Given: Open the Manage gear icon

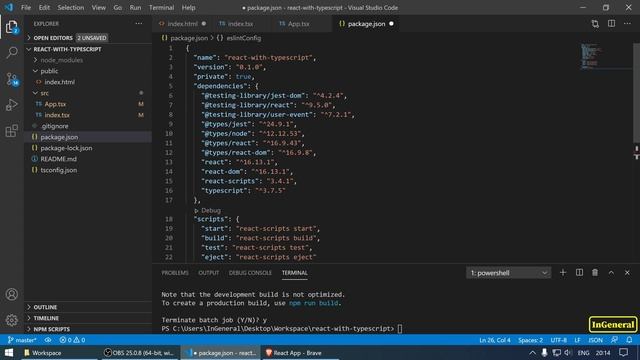Looking at the screenshot, I should 12,320.
